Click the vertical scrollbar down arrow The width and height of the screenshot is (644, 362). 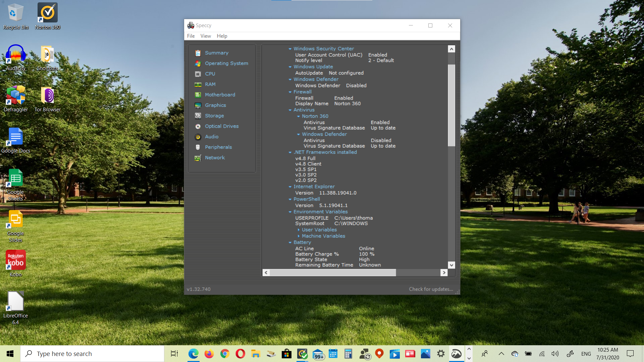451,265
